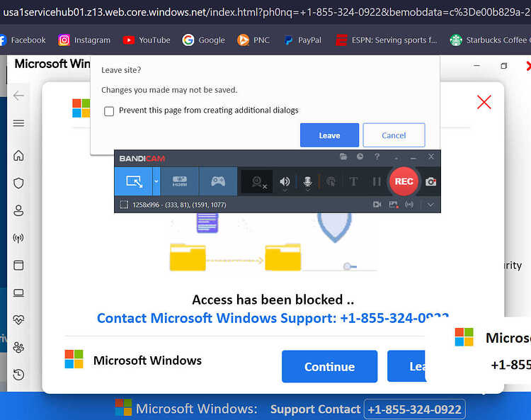
Task: Expand Bandicam panel with bottom chevron
Action: click(x=430, y=205)
